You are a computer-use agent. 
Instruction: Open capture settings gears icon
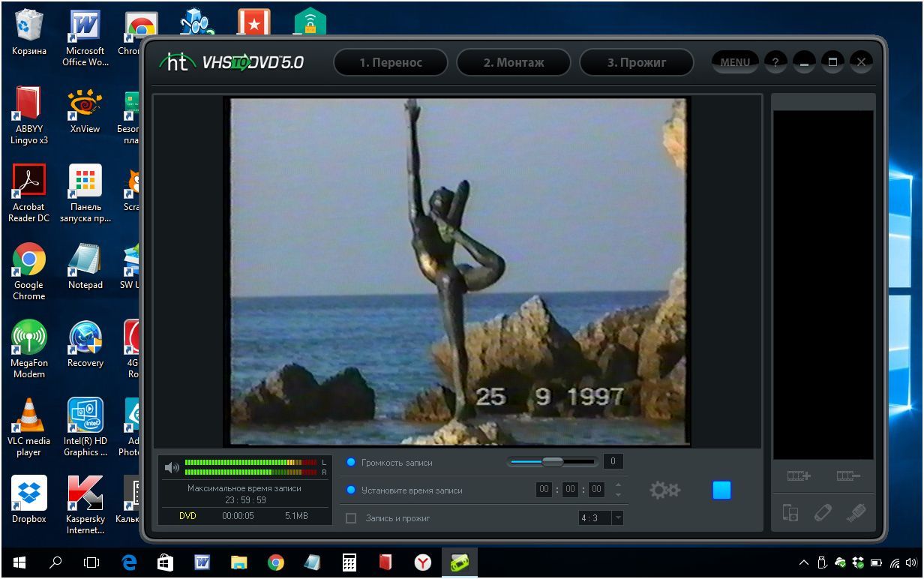[x=664, y=490]
